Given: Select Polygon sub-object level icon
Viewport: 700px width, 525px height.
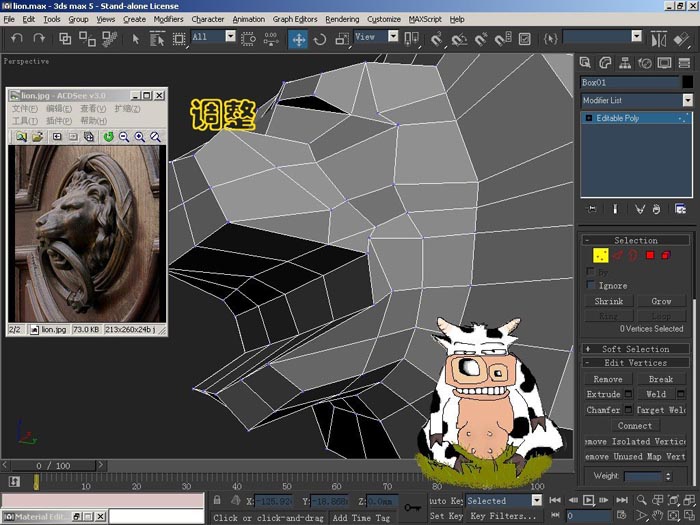Looking at the screenshot, I should click(650, 255).
